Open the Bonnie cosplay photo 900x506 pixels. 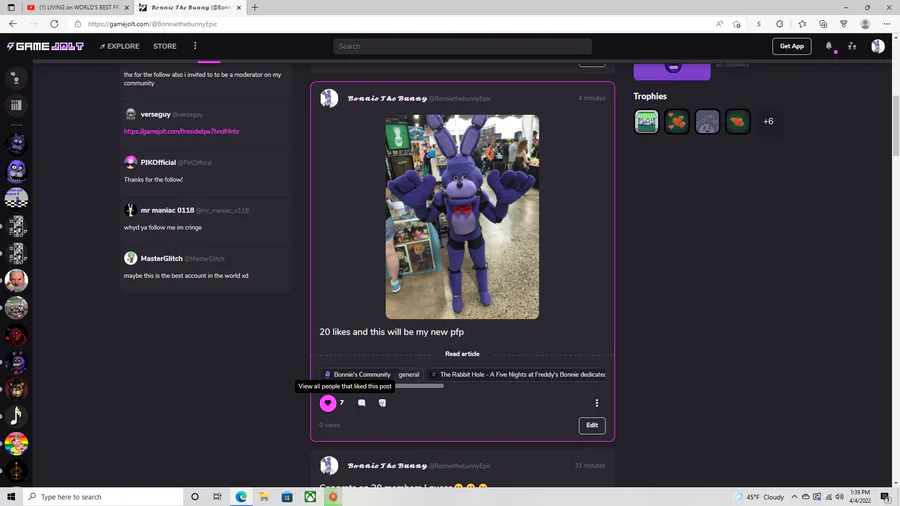(x=462, y=217)
